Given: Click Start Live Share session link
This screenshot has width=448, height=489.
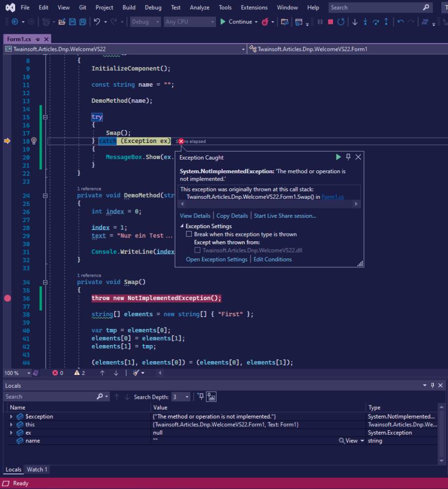Looking at the screenshot, I should (x=285, y=216).
